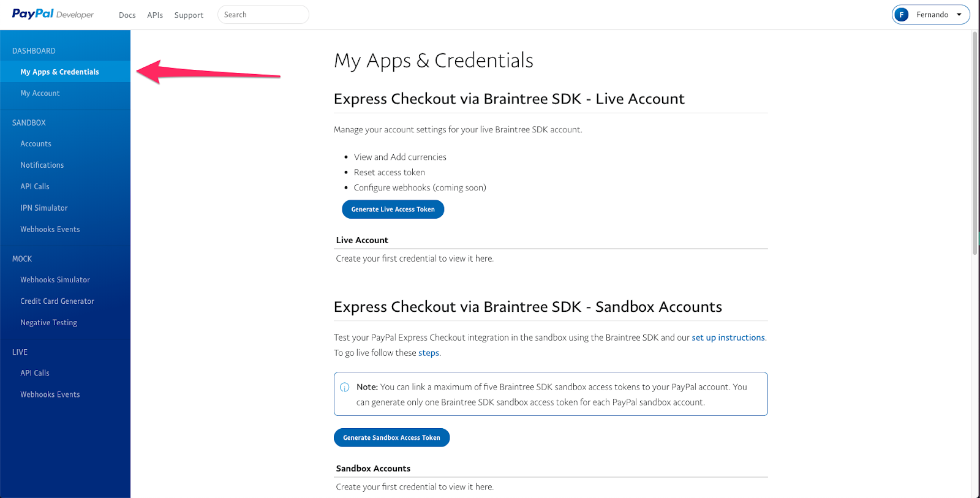Click 'View and Add currencies' bullet
The width and height of the screenshot is (980, 498).
pos(400,157)
